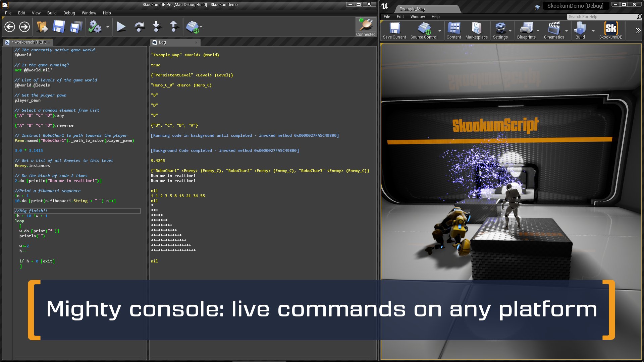Click the compile gears with checkmark icon
The height and width of the screenshot is (362, 644).
click(95, 27)
